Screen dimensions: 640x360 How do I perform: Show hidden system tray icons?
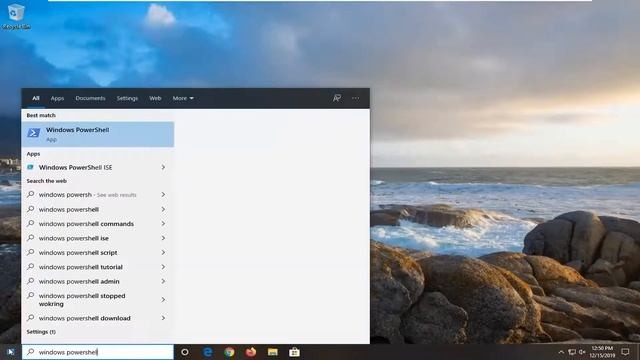tap(561, 352)
